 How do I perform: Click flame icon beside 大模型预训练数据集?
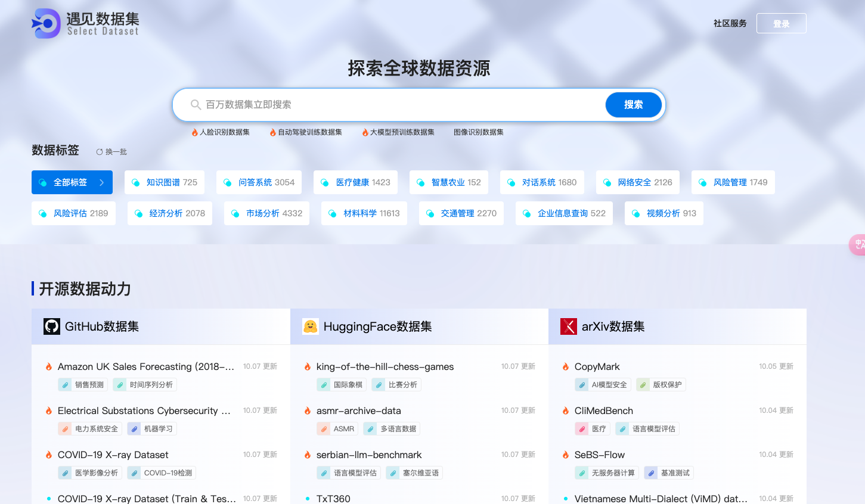pyautogui.click(x=365, y=132)
